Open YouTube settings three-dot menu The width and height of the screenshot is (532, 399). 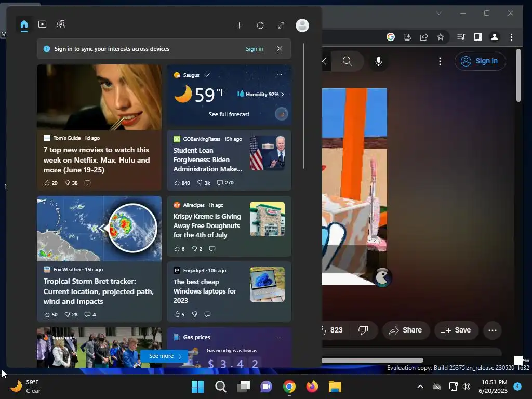pos(440,61)
